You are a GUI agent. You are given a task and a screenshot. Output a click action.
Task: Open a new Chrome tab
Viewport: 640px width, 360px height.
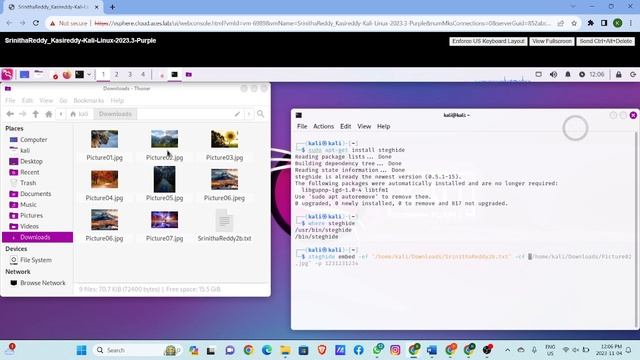112,7
